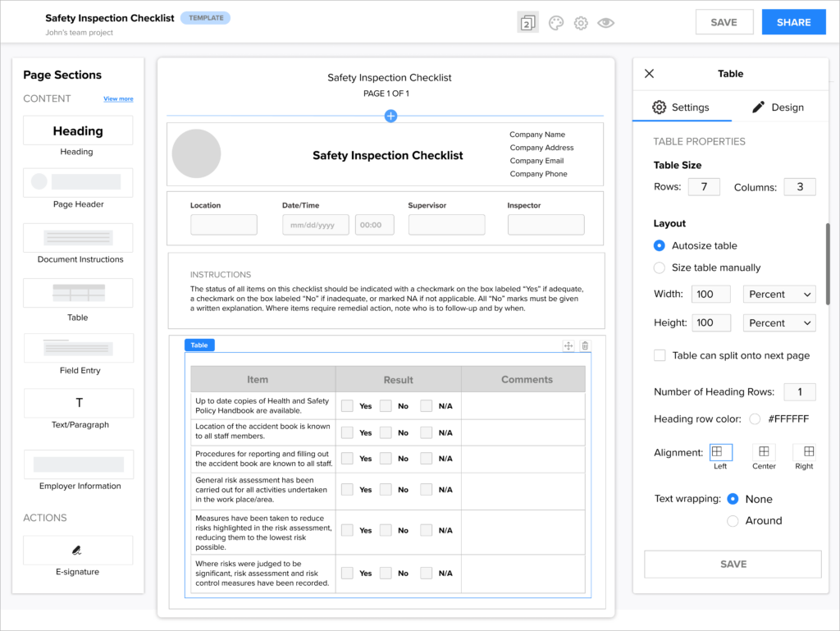
Task: Open the pages manager icon in the header
Action: 528,22
